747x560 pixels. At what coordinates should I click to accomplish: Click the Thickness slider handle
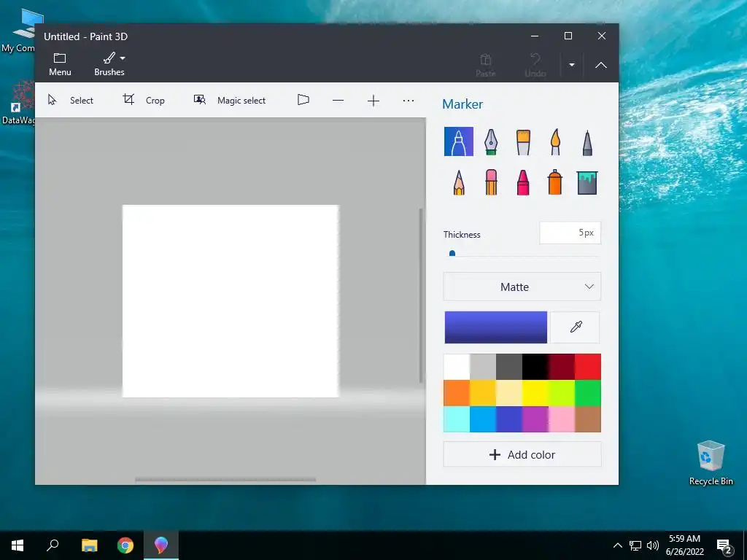452,254
